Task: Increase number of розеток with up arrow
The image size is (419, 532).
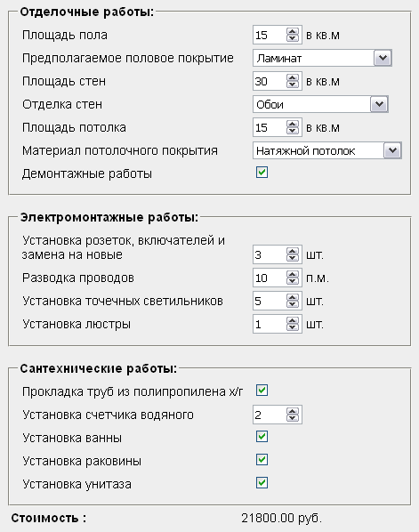Action: click(x=293, y=251)
